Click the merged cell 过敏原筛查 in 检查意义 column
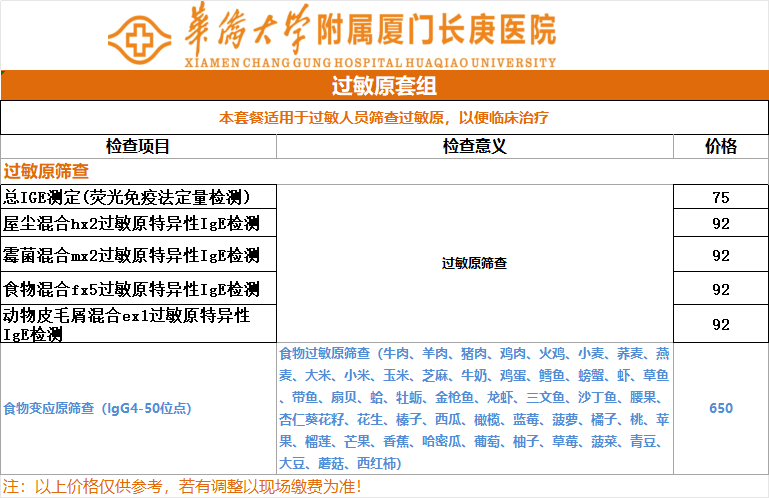 pyautogui.click(x=474, y=263)
